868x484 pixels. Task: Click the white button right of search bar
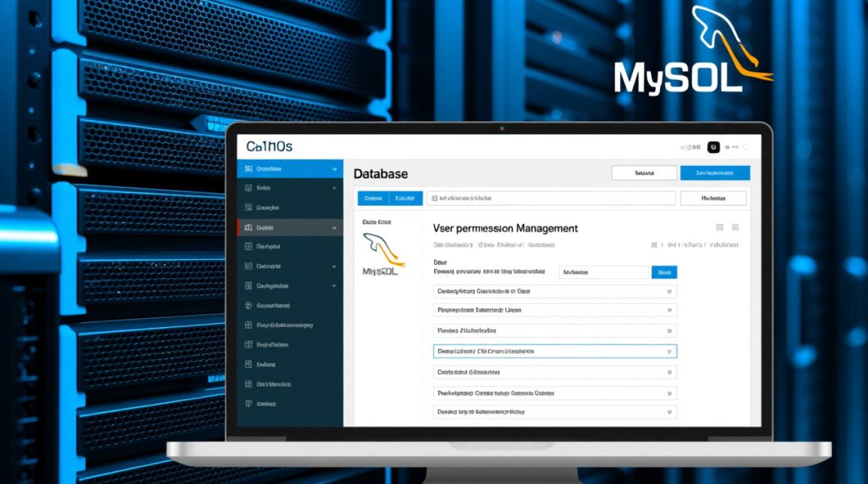[713, 198]
